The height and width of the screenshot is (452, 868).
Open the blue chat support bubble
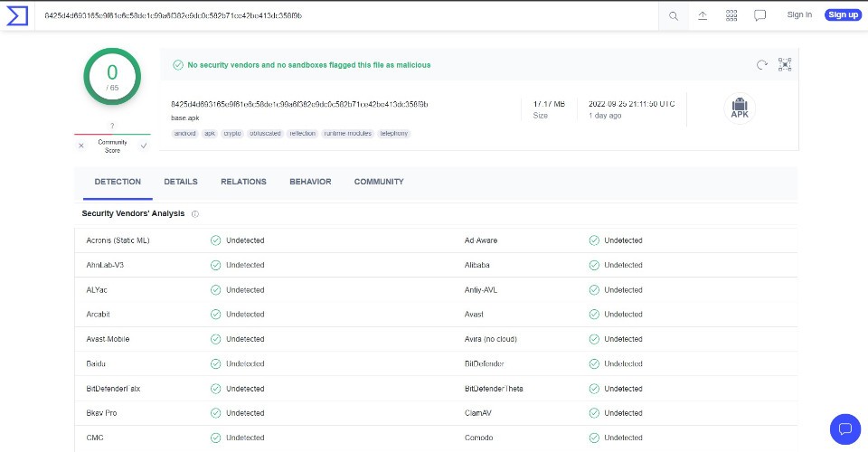(x=845, y=428)
